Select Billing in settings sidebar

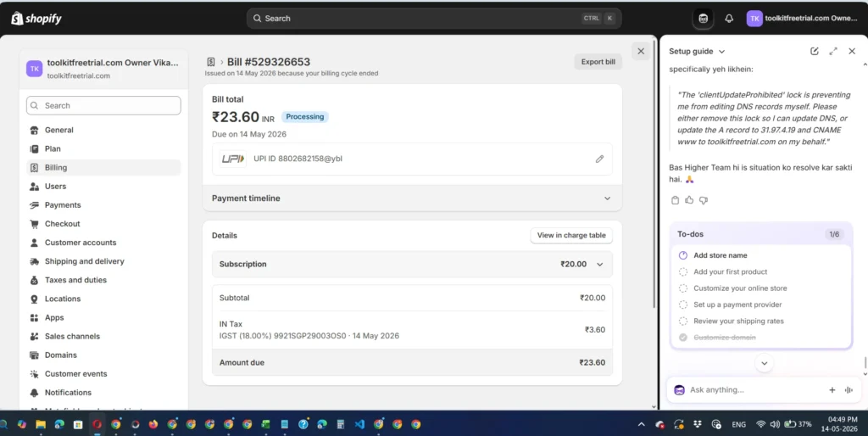[x=103, y=167]
